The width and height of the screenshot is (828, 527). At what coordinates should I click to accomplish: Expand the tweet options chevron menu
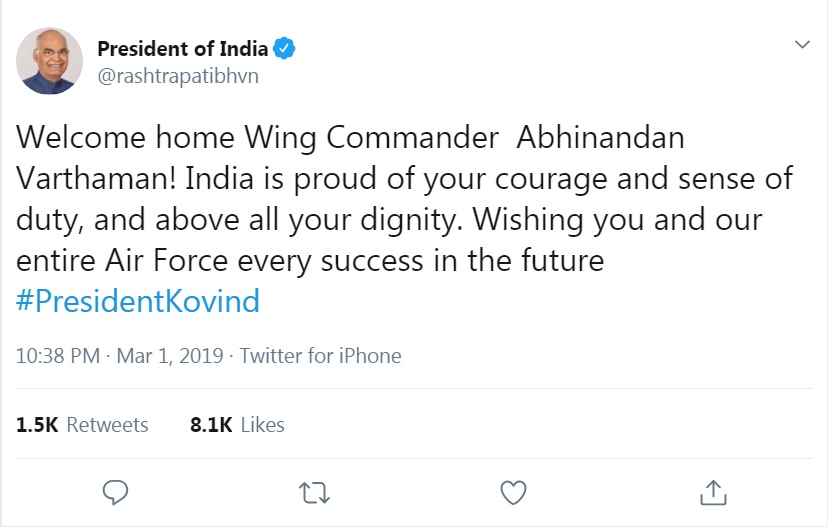[802, 44]
